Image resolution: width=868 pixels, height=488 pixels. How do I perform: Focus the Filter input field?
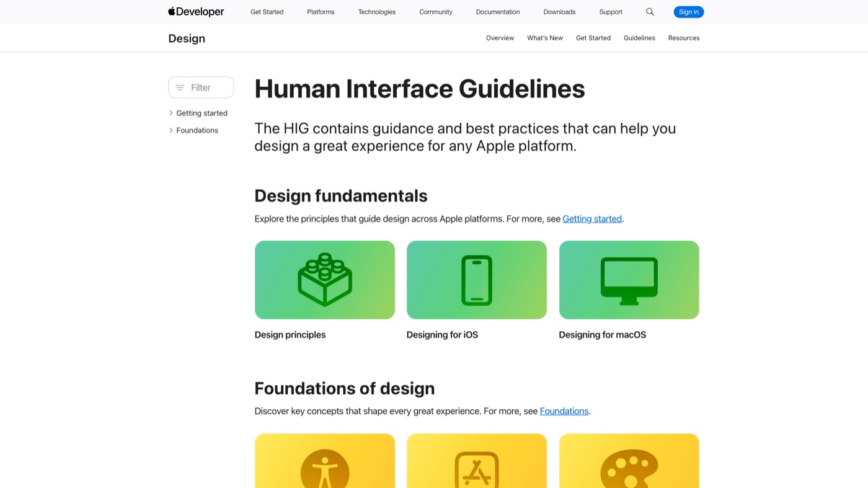[201, 87]
